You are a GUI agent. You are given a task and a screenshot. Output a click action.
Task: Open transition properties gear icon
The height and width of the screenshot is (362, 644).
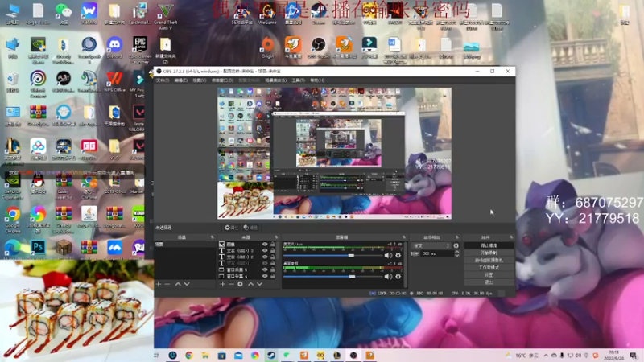(x=456, y=246)
